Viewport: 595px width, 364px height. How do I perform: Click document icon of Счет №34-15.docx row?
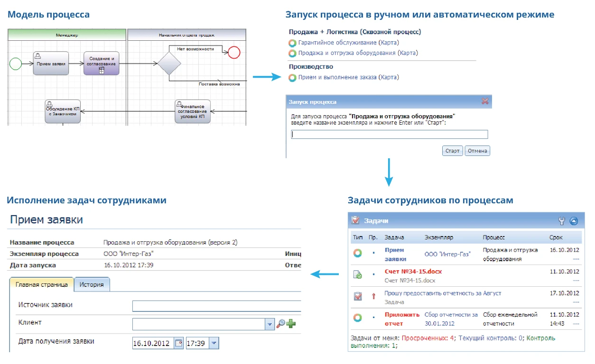coord(357,275)
